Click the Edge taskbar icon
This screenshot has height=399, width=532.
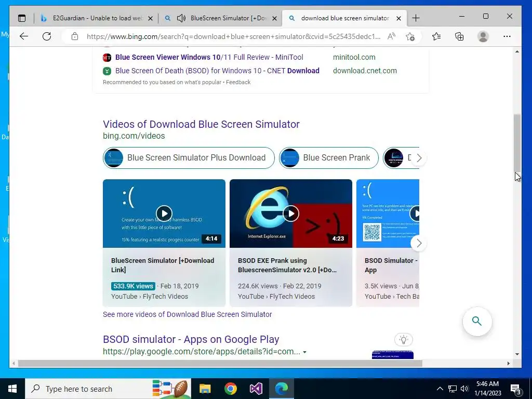[281, 389]
